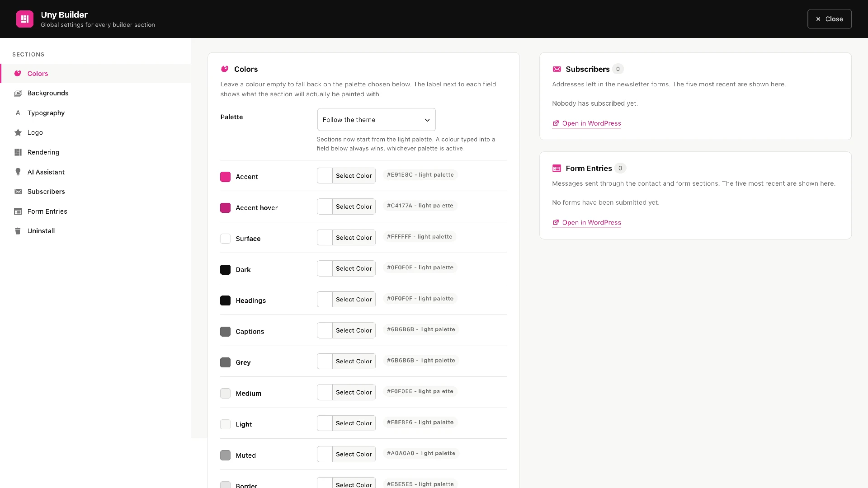Click the palette icon beside Colors heading
Viewport: 868px width, 488px height.
225,69
